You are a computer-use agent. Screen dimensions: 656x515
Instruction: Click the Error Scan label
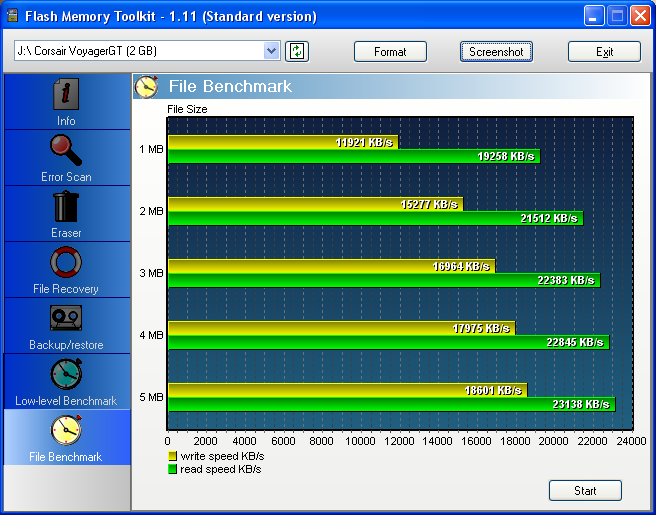click(x=66, y=177)
